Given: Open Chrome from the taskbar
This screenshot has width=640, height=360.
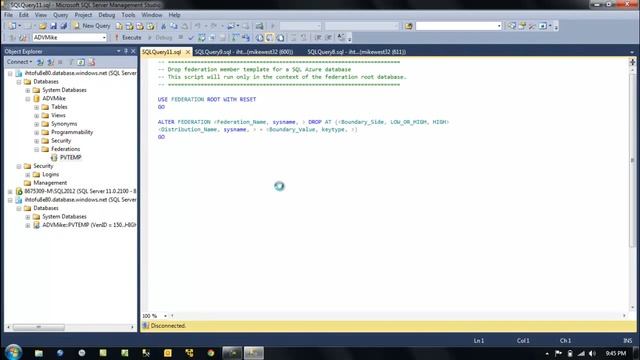Looking at the screenshot, I should click(211, 353).
